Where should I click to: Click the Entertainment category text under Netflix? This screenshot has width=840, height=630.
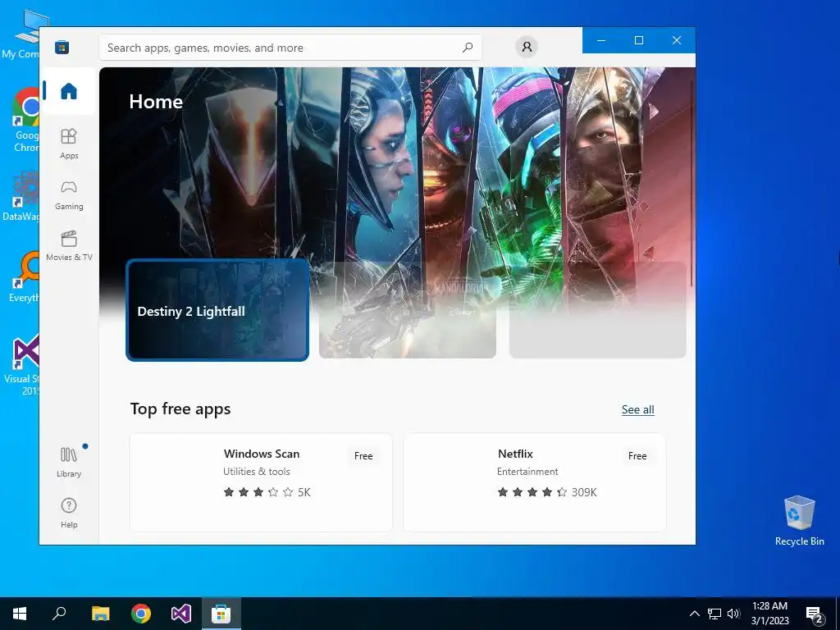(x=527, y=472)
